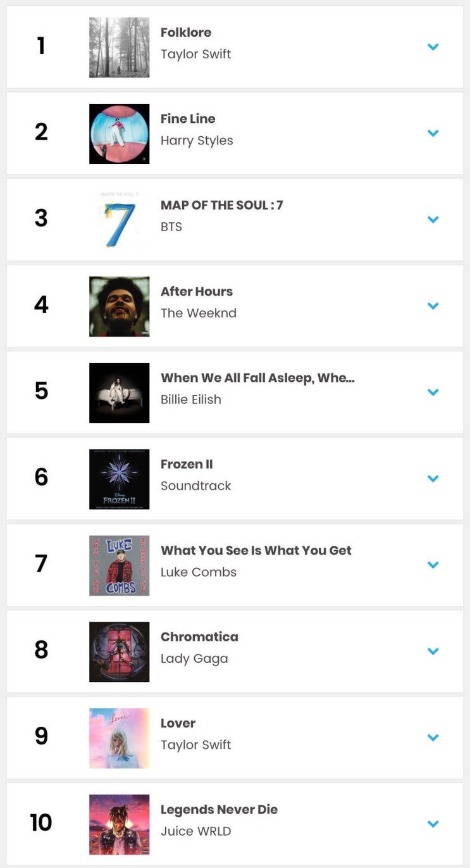
Task: Click the Lover album title
Action: point(178,723)
